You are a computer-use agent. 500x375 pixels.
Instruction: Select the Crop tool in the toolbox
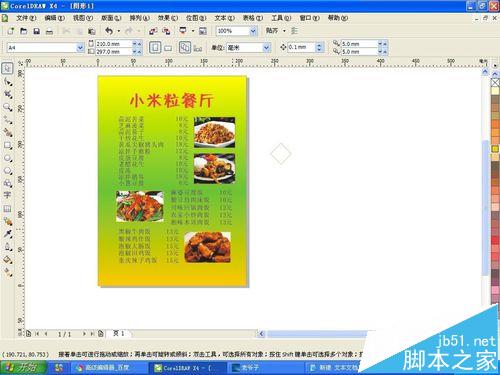click(x=8, y=94)
